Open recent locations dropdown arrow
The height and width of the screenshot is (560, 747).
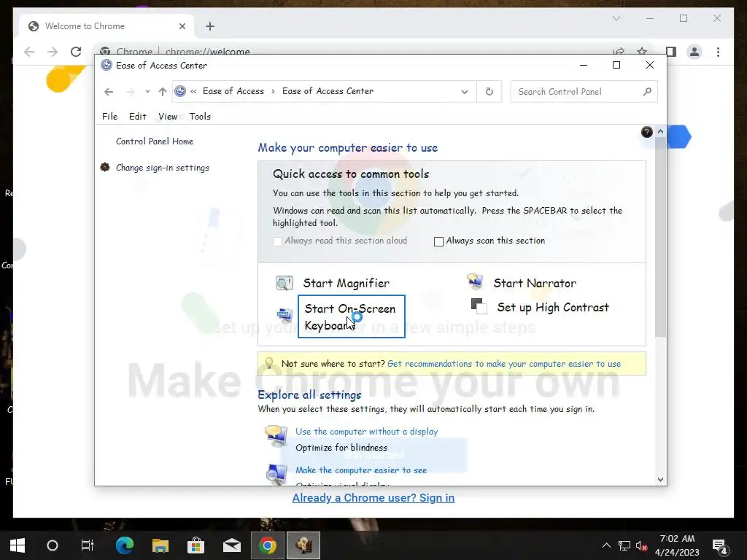pyautogui.click(x=147, y=91)
